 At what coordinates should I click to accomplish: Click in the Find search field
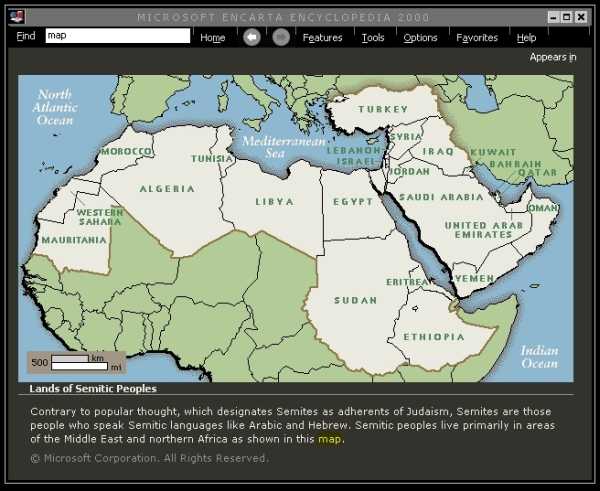pos(118,36)
